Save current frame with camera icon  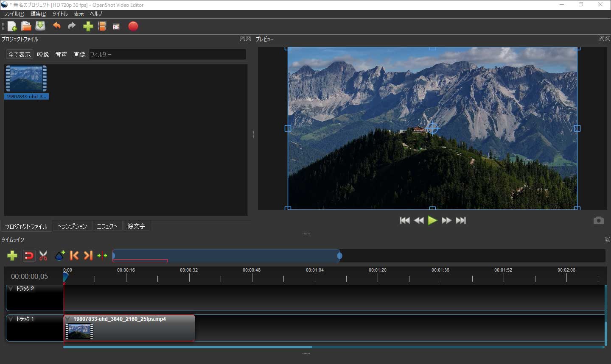point(598,220)
